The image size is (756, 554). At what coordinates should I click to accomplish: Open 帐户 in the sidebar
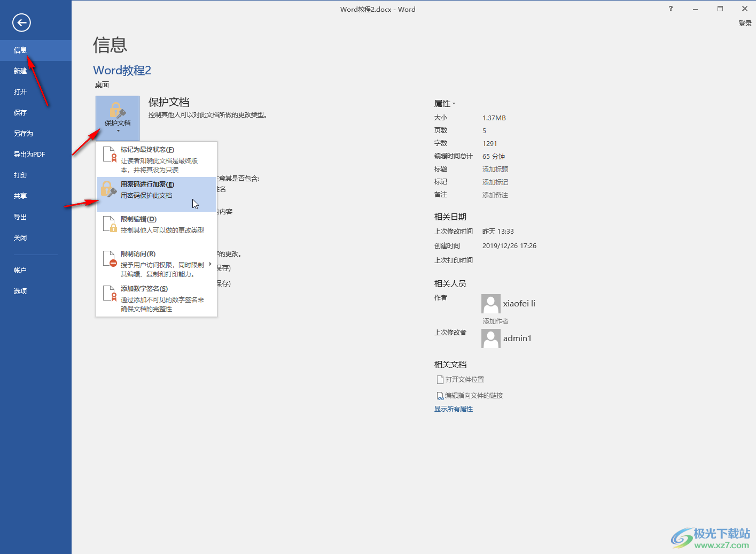tap(36, 271)
